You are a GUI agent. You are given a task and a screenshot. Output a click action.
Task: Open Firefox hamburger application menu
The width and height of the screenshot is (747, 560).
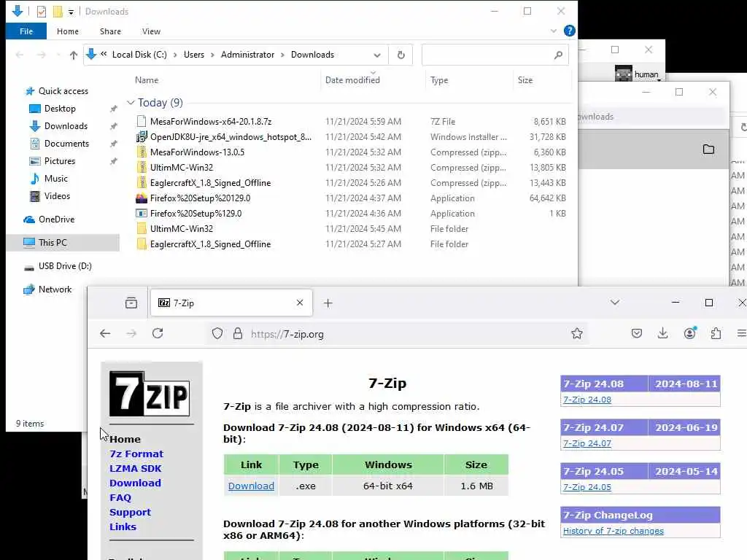click(741, 333)
